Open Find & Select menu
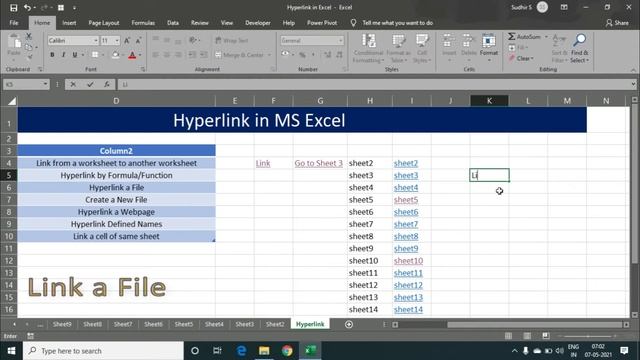 coord(580,49)
